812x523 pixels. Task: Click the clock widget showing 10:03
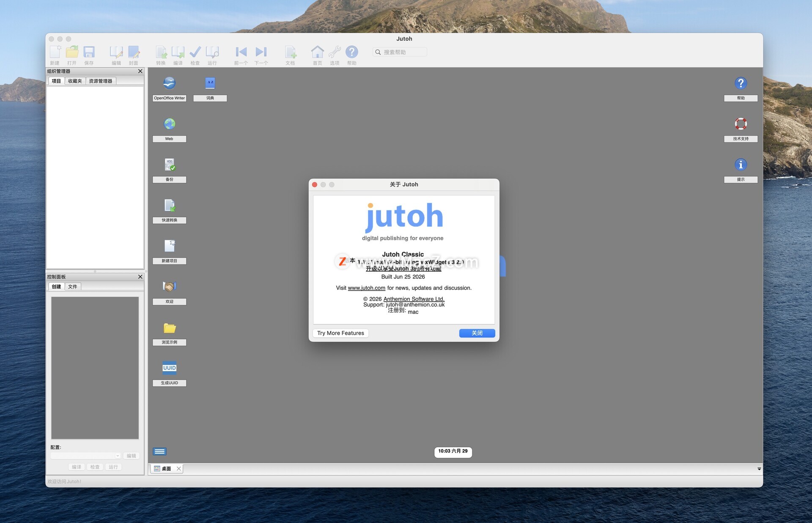(x=453, y=451)
